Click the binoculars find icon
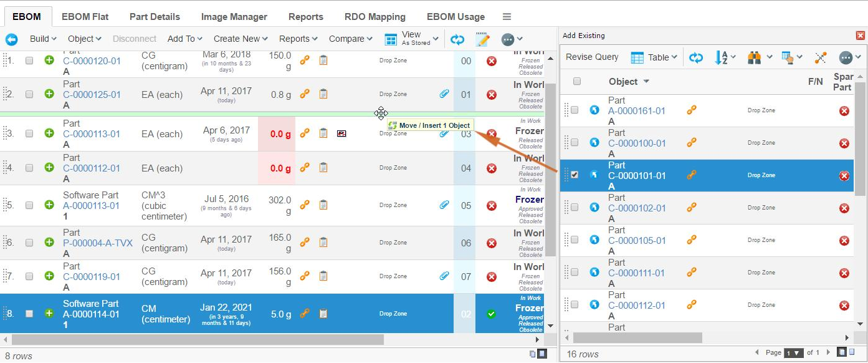 (755, 57)
